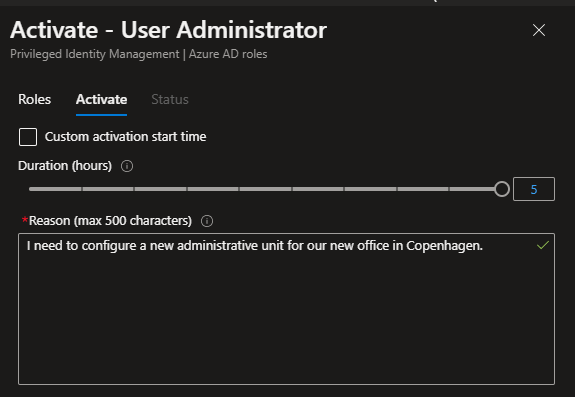Viewport: 575px width, 397px height.
Task: Open the Status tab
Action: [x=170, y=99]
